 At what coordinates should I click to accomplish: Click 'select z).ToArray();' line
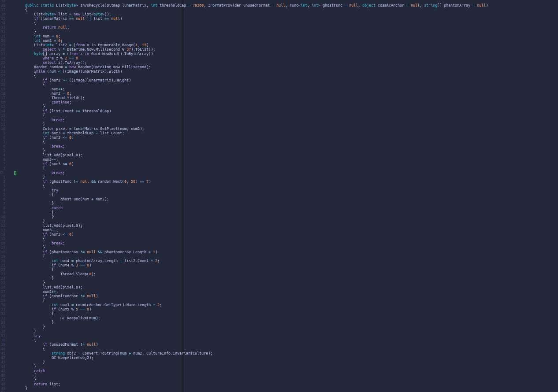click(x=65, y=63)
